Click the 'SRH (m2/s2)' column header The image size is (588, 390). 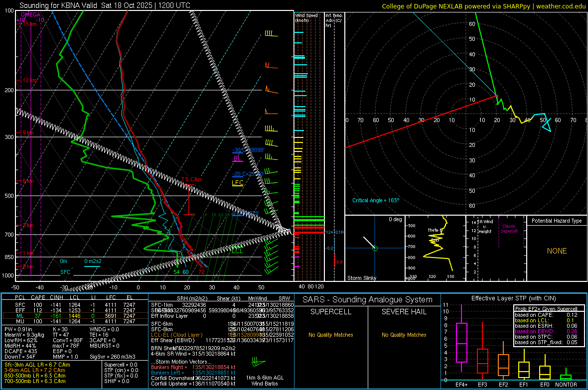(x=192, y=298)
